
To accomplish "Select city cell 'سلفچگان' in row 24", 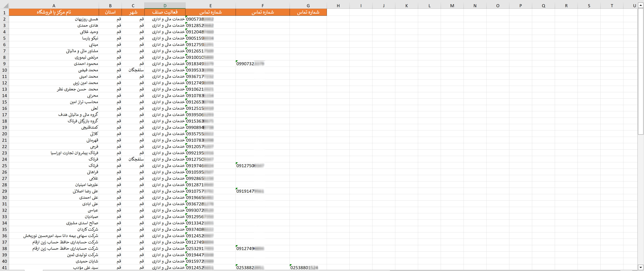I will 133,159.
